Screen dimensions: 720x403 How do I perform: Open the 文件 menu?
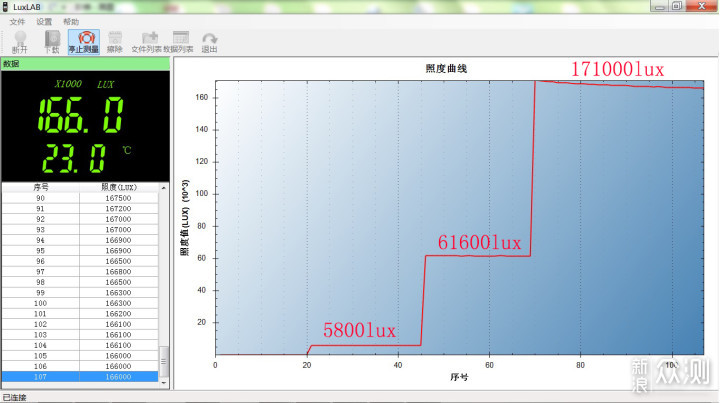coord(17,22)
